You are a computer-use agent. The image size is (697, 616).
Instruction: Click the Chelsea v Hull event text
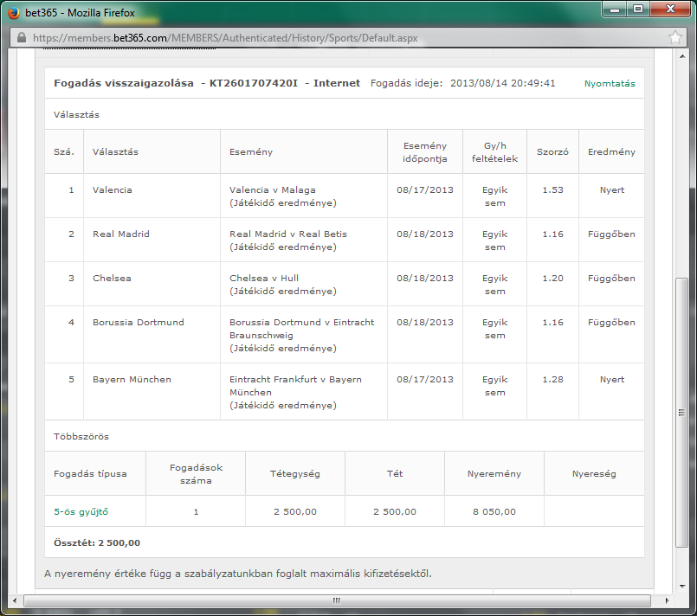point(264,278)
